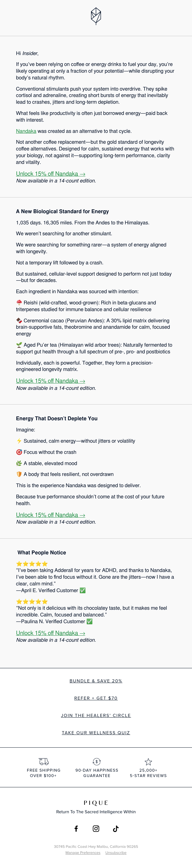
Task: Open the green Nandaka link in intro
Action: pos(26,131)
